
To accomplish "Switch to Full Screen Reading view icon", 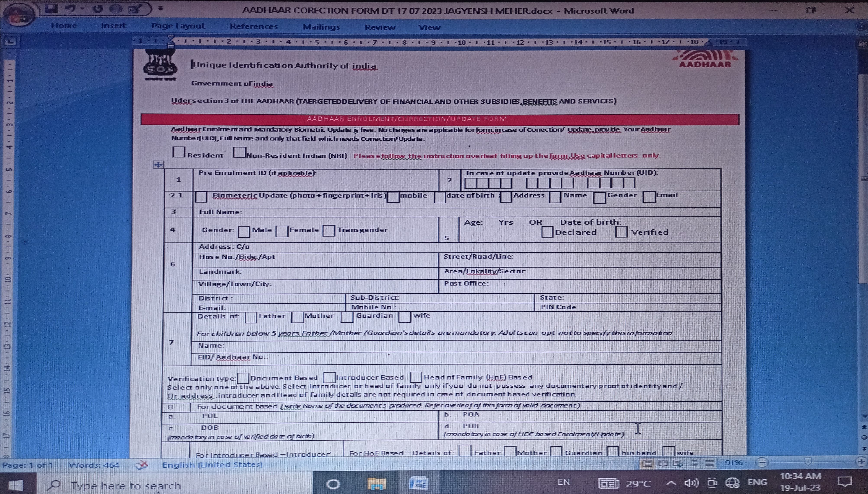I will tap(663, 463).
